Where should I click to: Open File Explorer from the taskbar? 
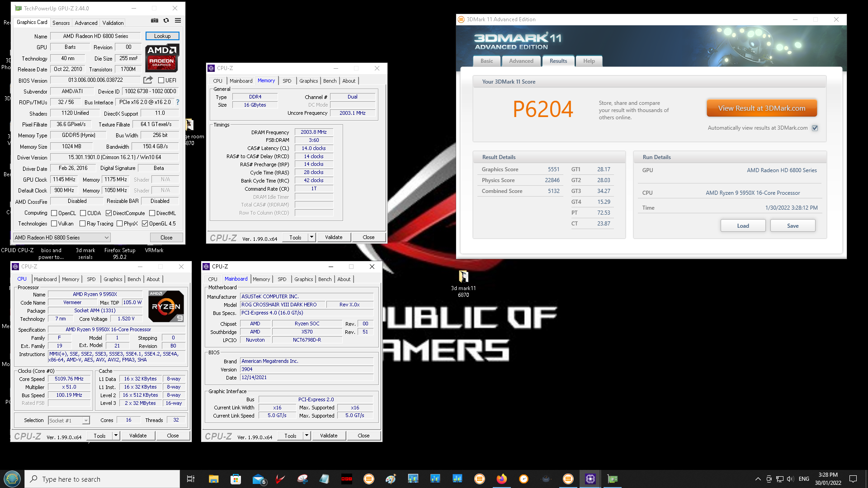click(x=213, y=479)
